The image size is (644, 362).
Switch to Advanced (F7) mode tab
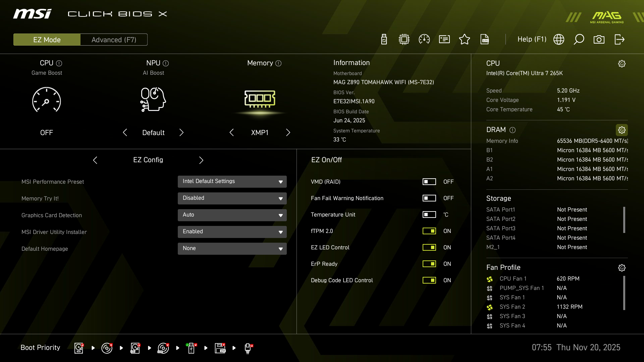tap(114, 40)
